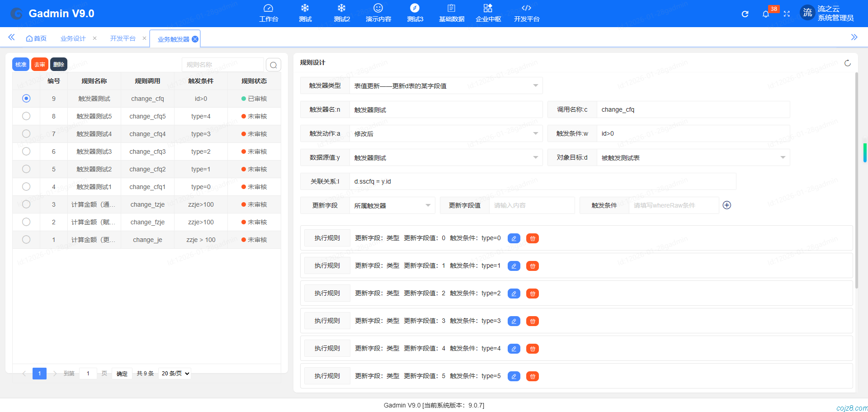Screen dimensions: 868x412
Task: Expand the 对象目标 dropdown showing 被触发测试表
Action: (783, 157)
